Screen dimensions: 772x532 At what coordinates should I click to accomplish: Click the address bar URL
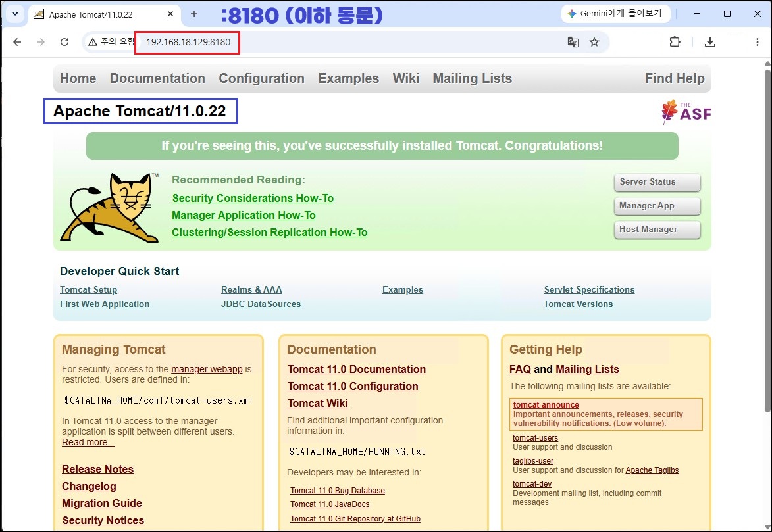click(188, 42)
